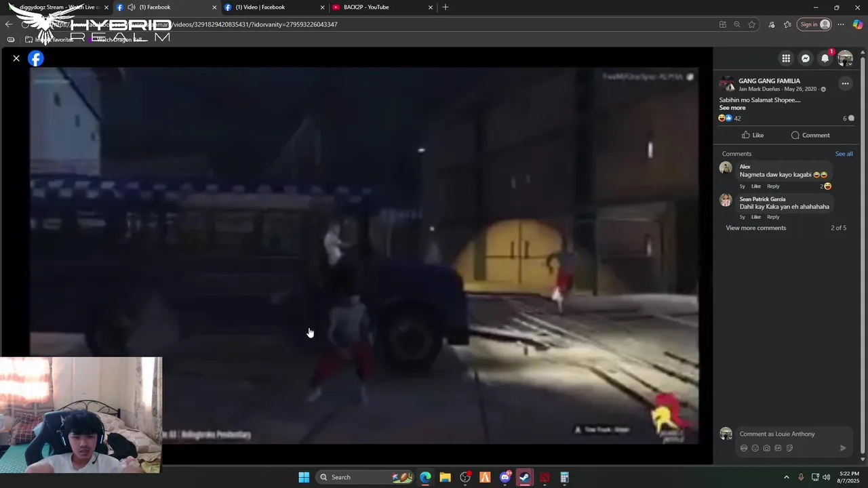Open the notifications bell
This screenshot has height=488, width=868.
click(825, 58)
